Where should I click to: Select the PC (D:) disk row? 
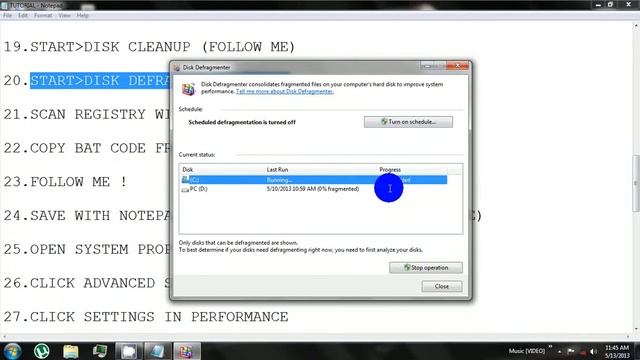coord(314,189)
